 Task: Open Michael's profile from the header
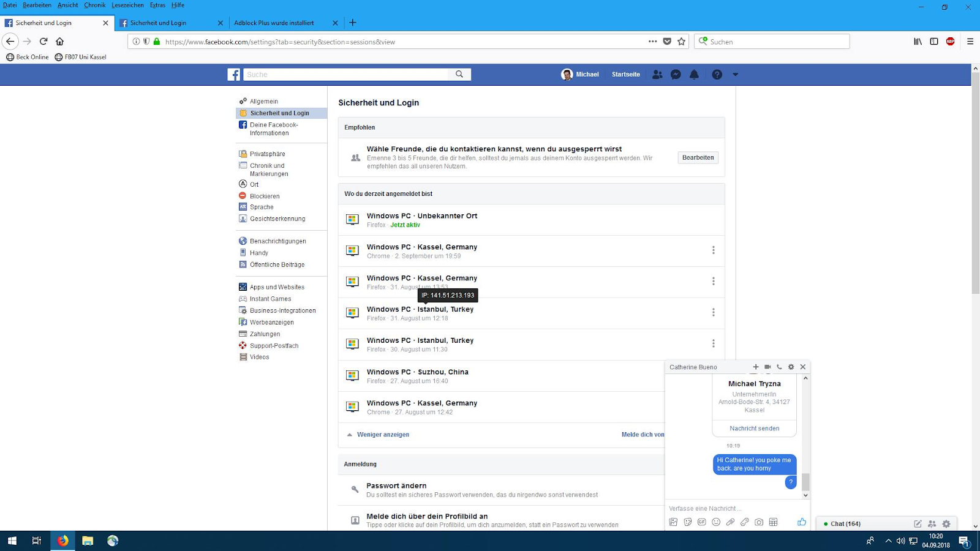pyautogui.click(x=580, y=74)
